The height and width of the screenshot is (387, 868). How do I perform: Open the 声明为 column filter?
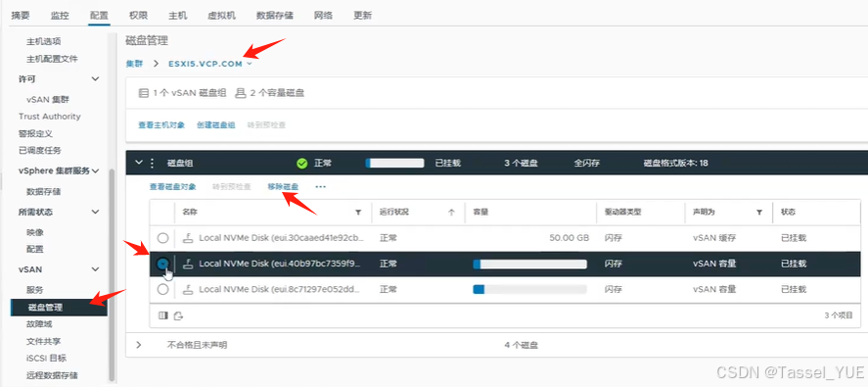759,213
